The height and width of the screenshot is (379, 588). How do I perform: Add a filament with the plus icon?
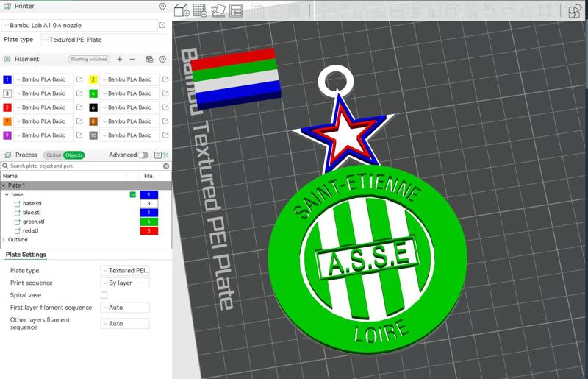[120, 59]
